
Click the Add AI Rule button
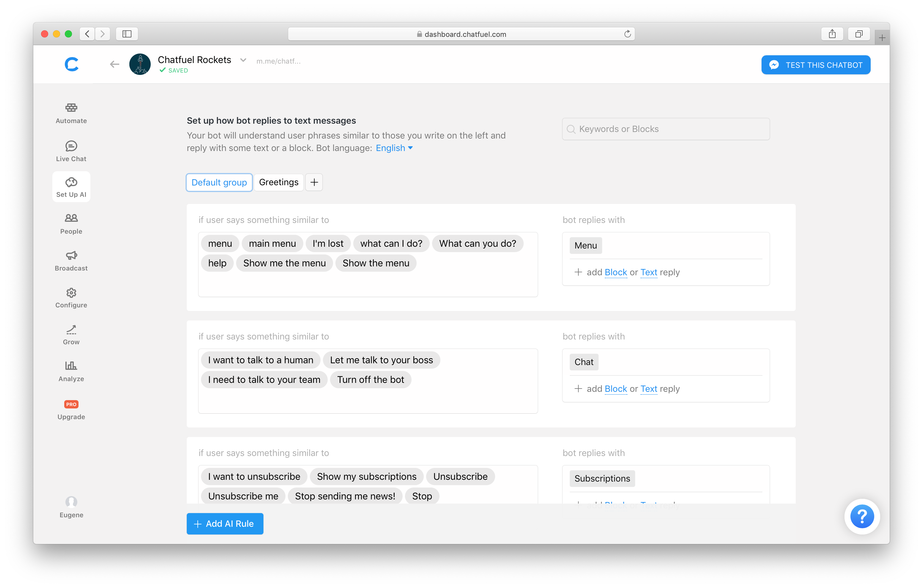[x=225, y=523]
